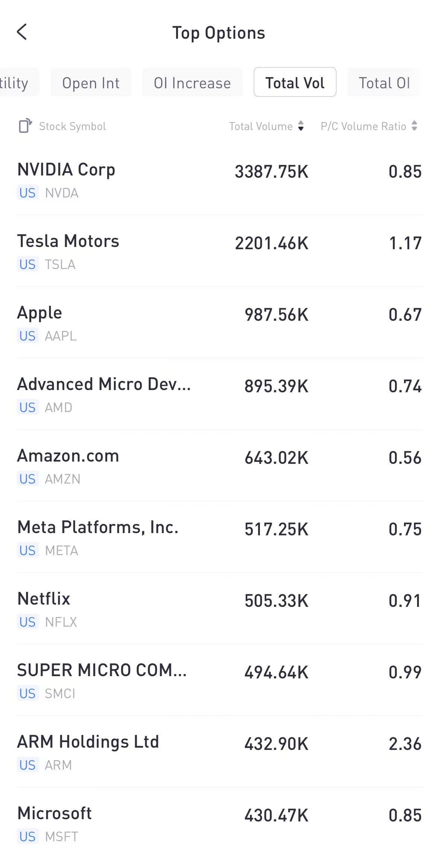The width and height of the screenshot is (439, 868).
Task: Tap the back arrow icon
Action: click(x=22, y=32)
